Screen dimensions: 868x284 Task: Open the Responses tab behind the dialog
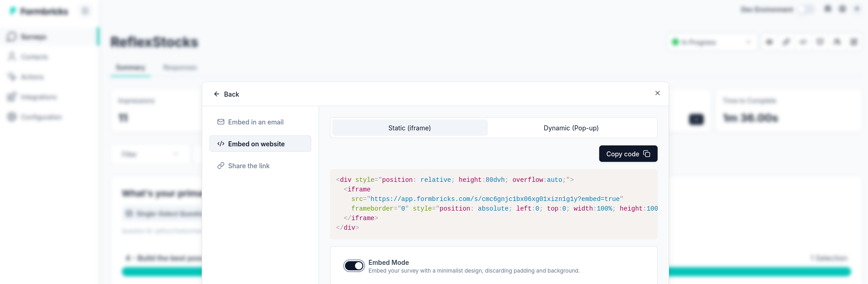click(180, 67)
